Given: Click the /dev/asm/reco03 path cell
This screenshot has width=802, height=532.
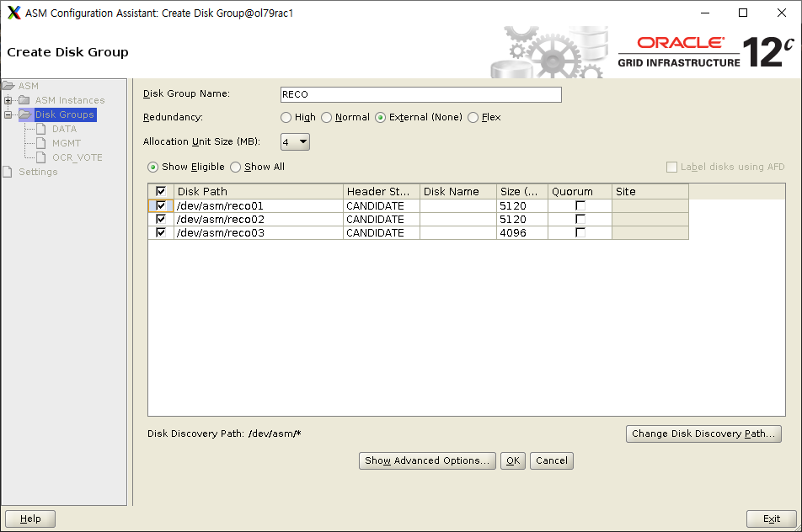Looking at the screenshot, I should [x=259, y=232].
